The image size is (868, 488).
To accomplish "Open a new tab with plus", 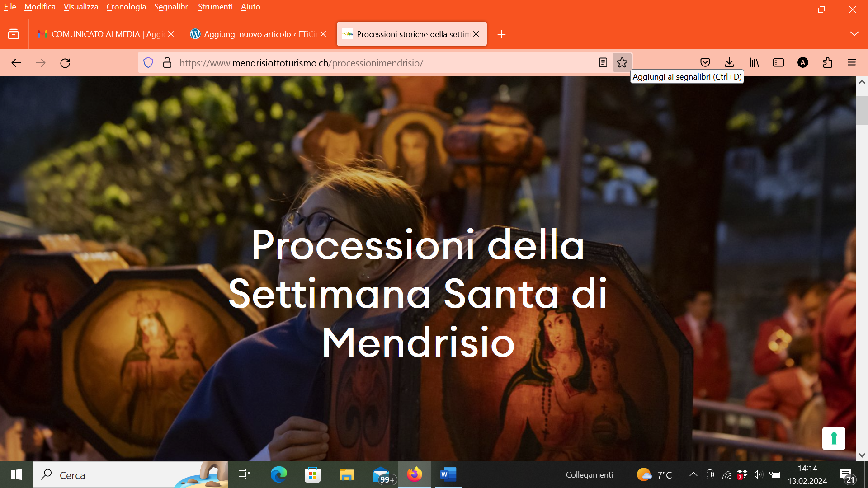I will [x=501, y=34].
